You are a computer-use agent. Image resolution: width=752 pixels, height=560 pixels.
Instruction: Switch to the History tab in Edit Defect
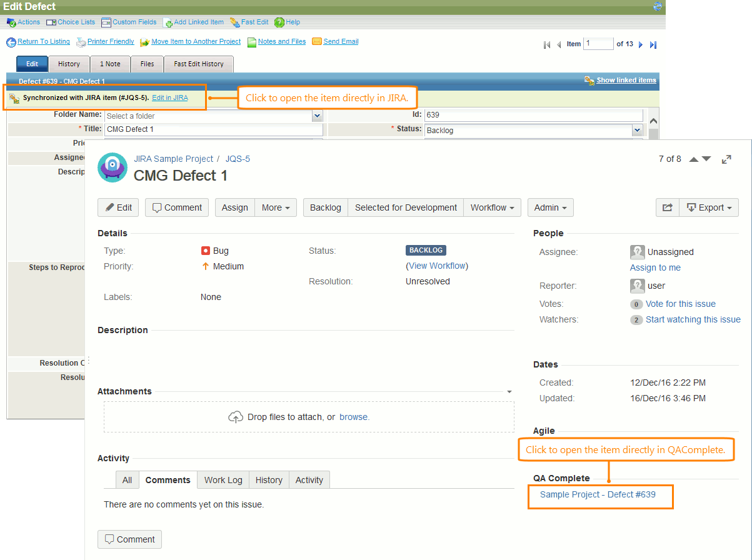pos(69,64)
